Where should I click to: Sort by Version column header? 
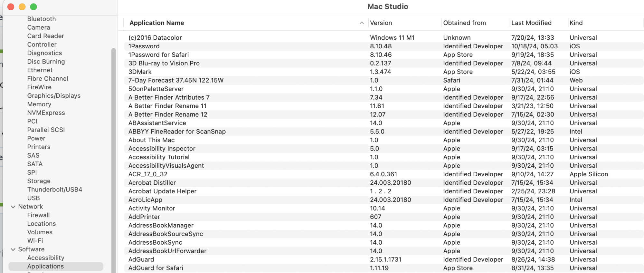(381, 23)
